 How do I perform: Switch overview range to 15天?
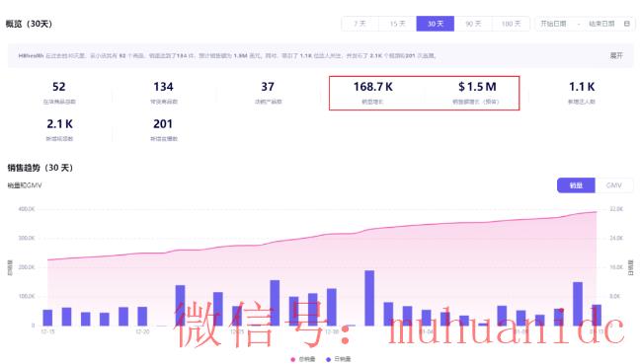pos(398,24)
